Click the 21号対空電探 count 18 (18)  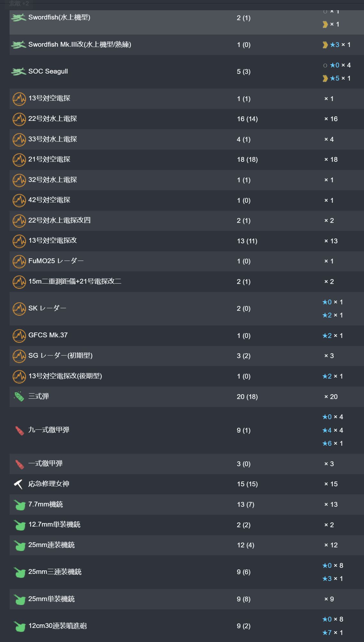(x=247, y=160)
